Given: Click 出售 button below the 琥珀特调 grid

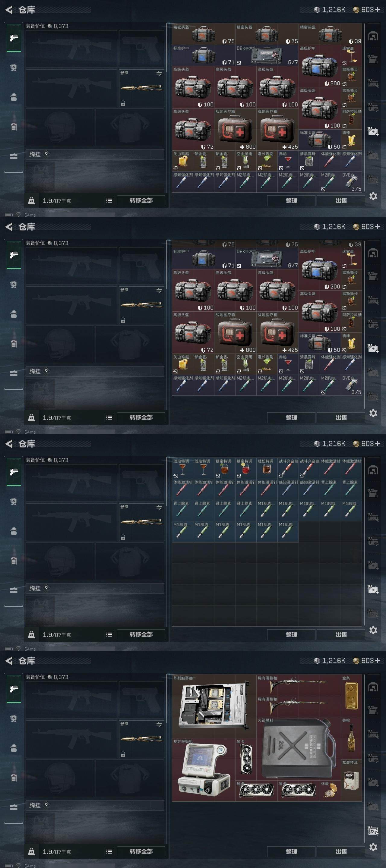Looking at the screenshot, I should tap(341, 634).
